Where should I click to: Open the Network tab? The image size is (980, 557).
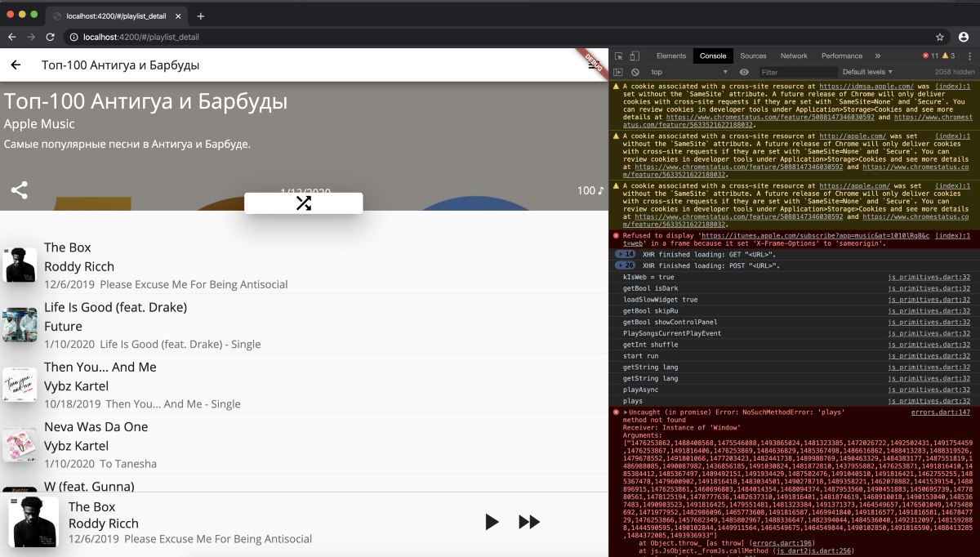[794, 56]
